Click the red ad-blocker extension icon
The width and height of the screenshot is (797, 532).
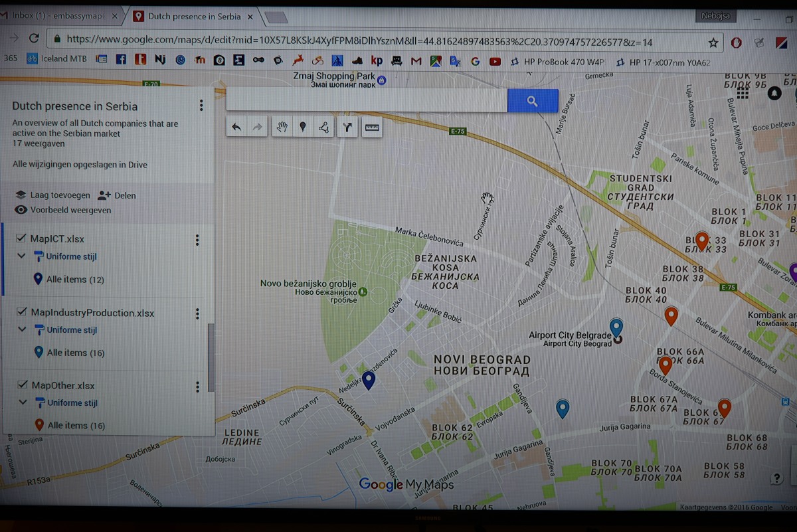pos(736,43)
